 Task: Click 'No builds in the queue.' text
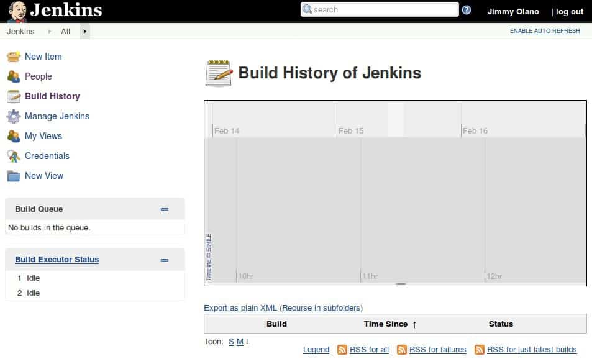(49, 228)
